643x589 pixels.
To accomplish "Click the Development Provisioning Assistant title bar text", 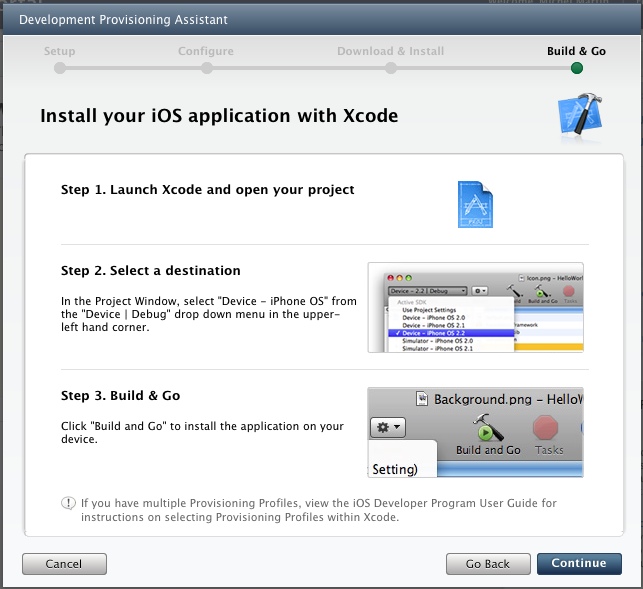I will click(x=123, y=20).
